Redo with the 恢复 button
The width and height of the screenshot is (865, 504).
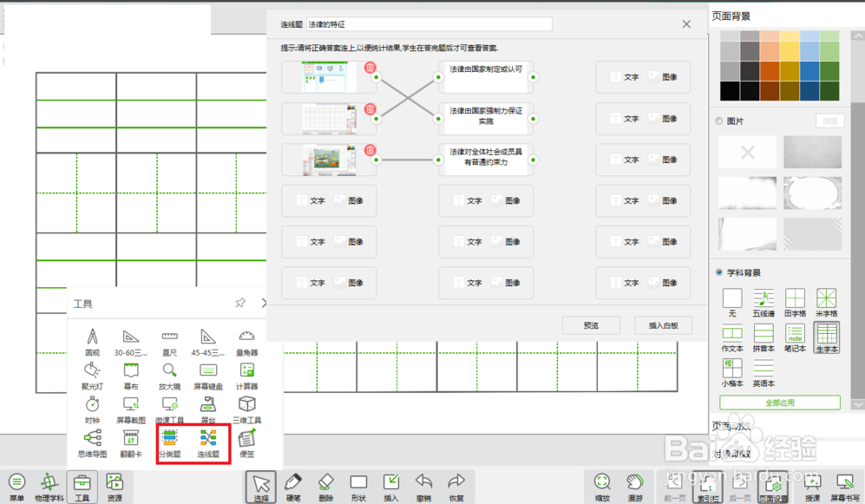click(x=456, y=488)
